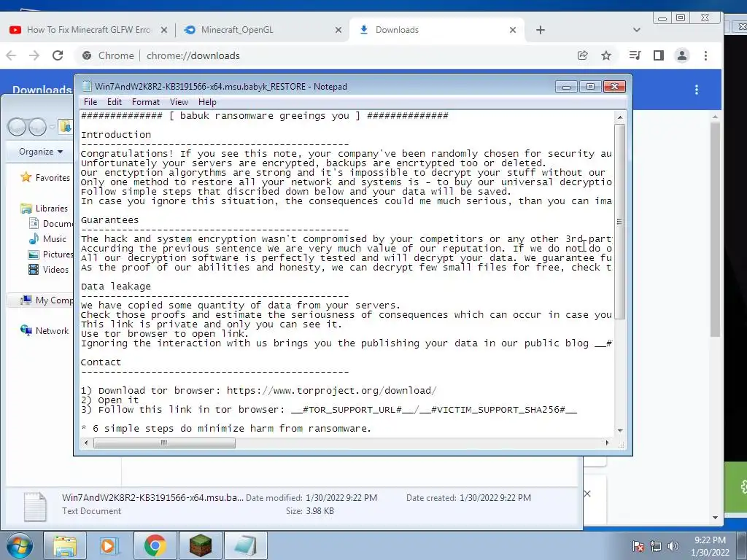747x560 pixels.
Task: Open a new Chrome tab
Action: (541, 30)
